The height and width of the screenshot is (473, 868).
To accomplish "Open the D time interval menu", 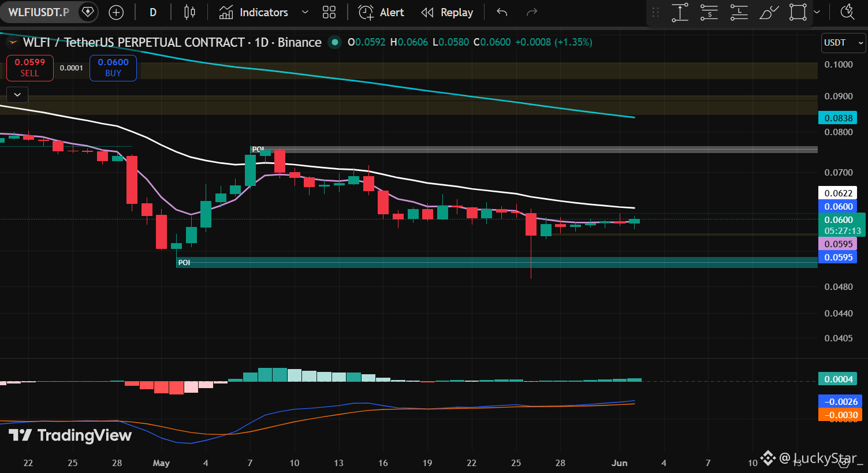I will (x=153, y=12).
